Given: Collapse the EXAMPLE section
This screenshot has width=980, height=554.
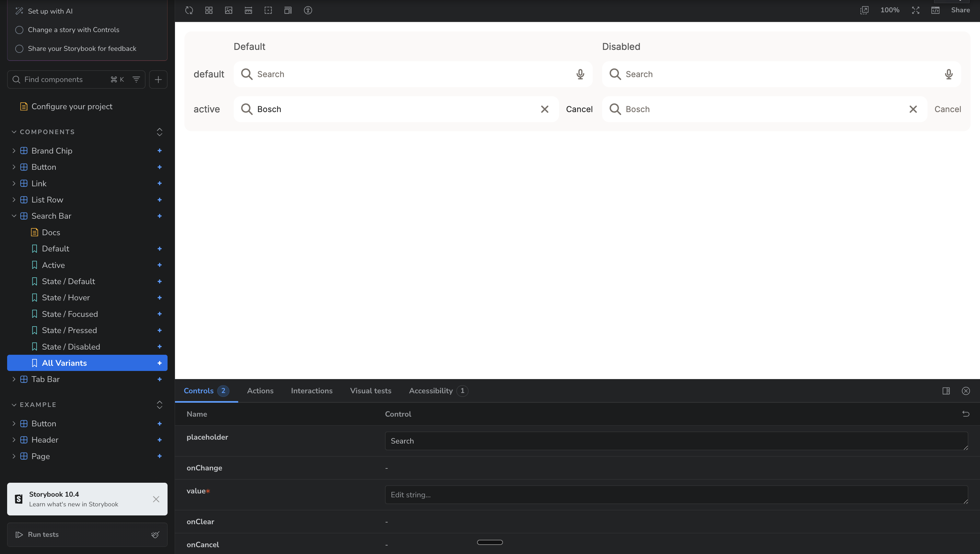Looking at the screenshot, I should click(x=38, y=405).
